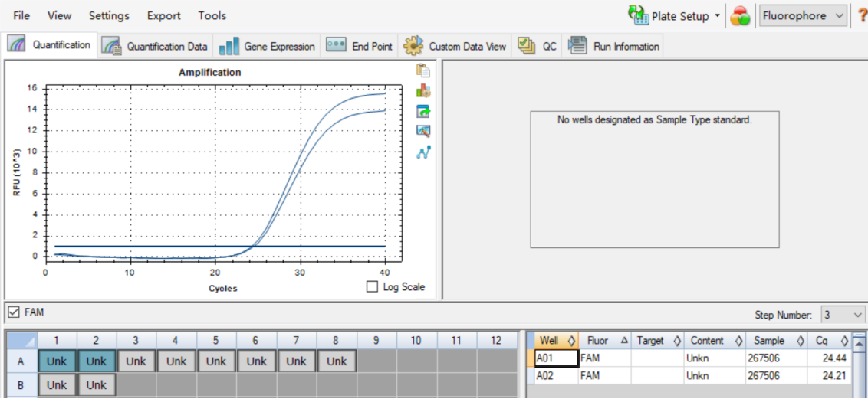
Task: Click the blue data-points line icon
Action: point(423,152)
